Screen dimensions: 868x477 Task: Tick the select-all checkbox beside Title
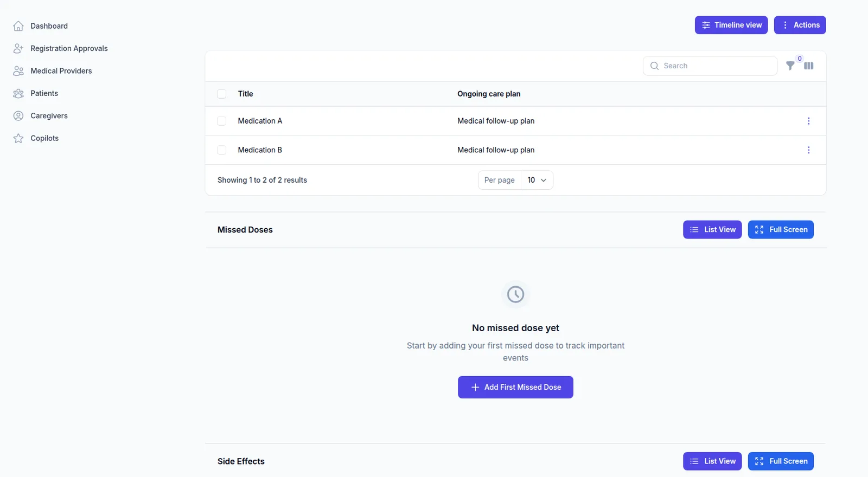221,94
